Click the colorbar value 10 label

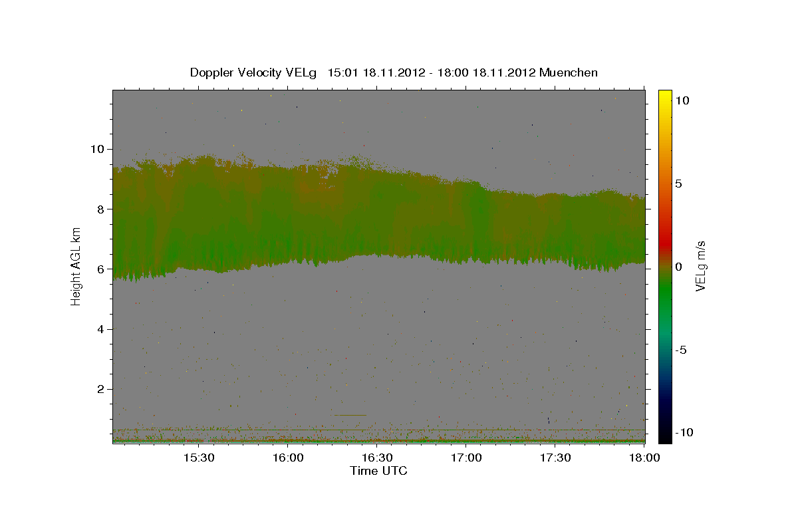point(682,100)
